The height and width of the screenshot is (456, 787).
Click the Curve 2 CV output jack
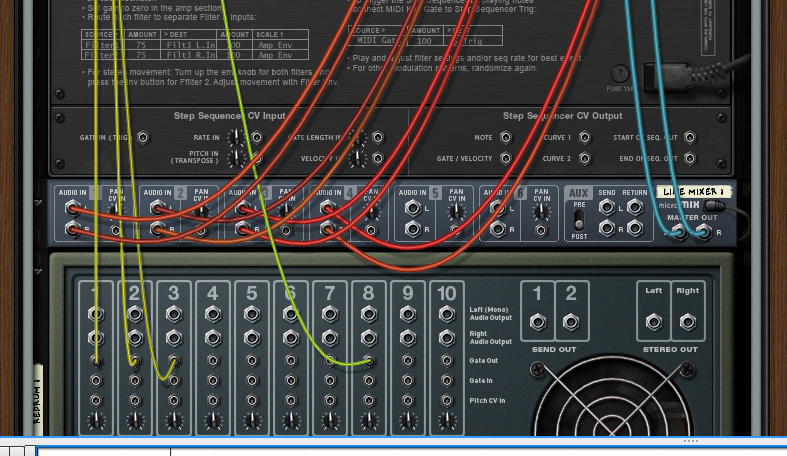[584, 159]
